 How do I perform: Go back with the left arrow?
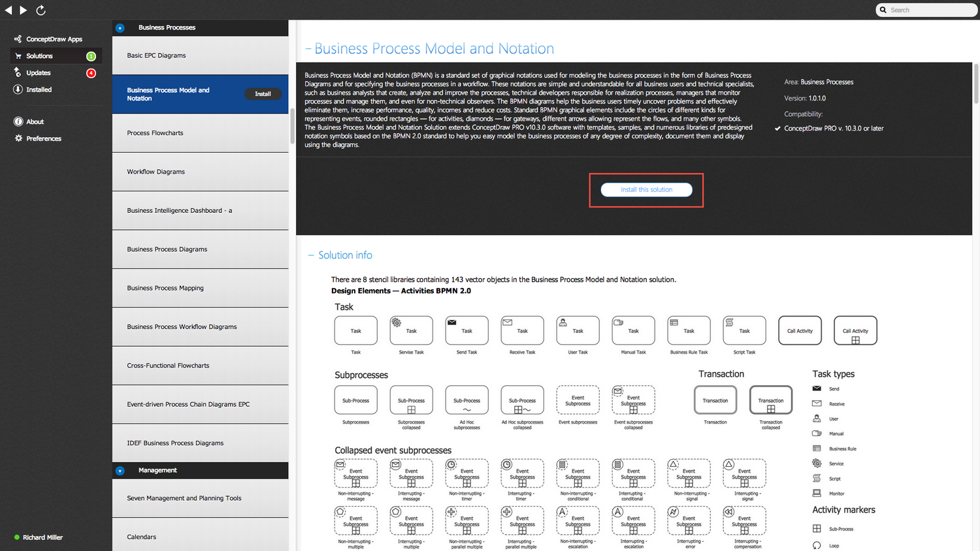tap(8, 10)
